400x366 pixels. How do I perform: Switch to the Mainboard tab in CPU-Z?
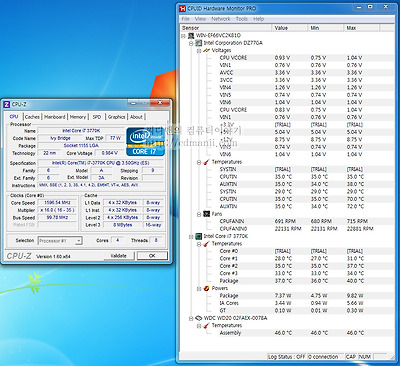pyautogui.click(x=55, y=117)
